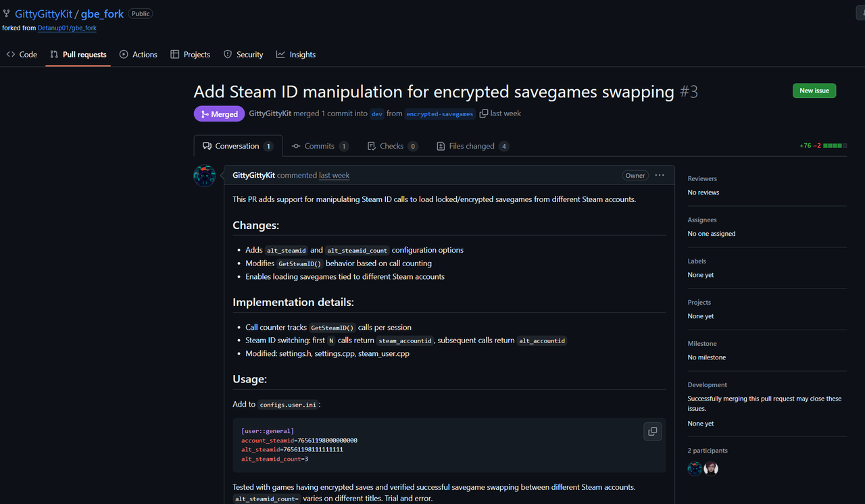Click 'No one assigned' text

(712, 234)
